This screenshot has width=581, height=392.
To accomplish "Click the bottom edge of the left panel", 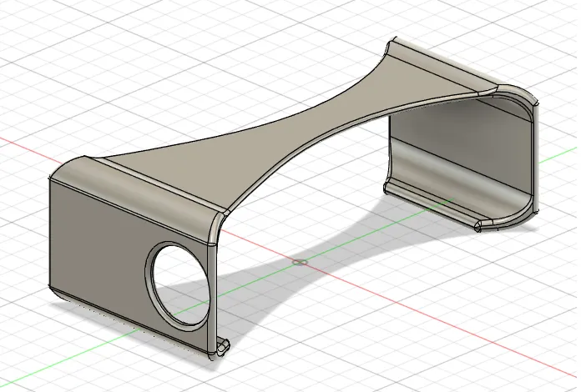I will (x=129, y=323).
